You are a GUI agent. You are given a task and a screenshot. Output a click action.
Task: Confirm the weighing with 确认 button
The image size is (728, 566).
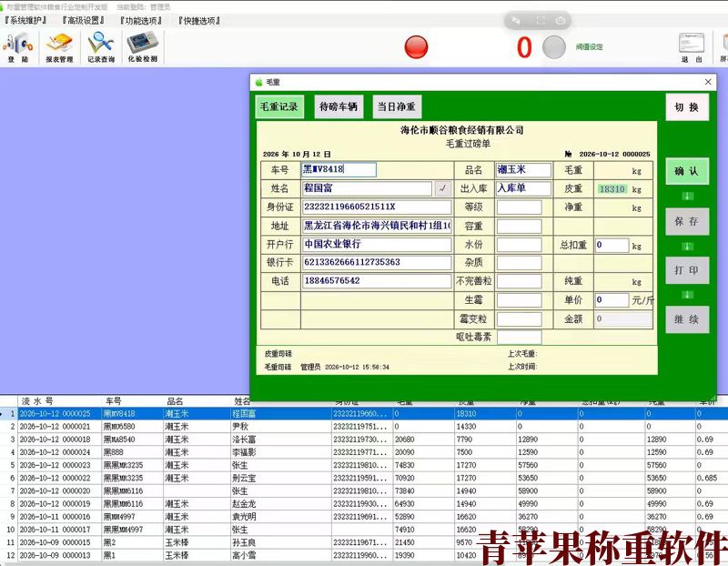[x=687, y=171]
